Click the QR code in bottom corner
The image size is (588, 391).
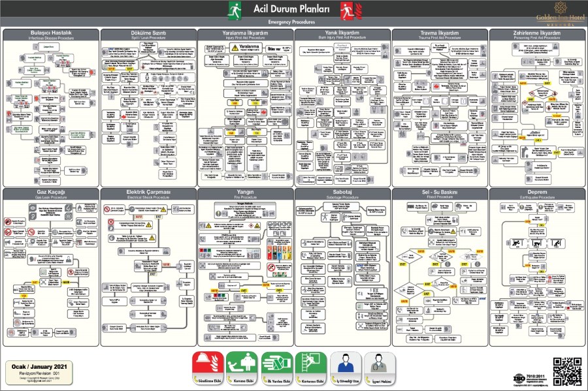[567, 371]
